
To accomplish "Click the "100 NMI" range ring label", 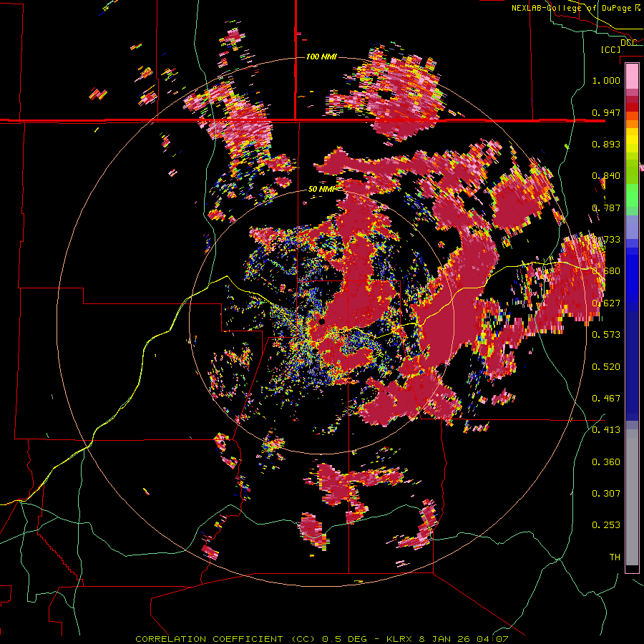I will click(321, 57).
